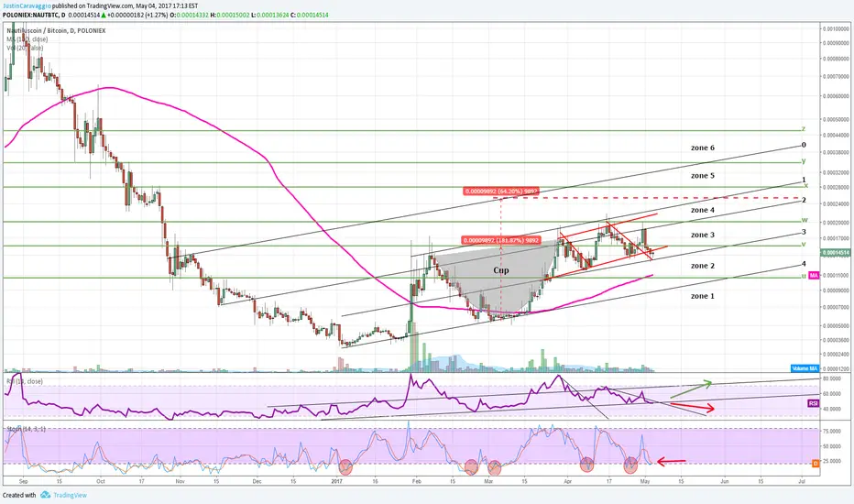Select the zone 2 text label

tap(703, 266)
